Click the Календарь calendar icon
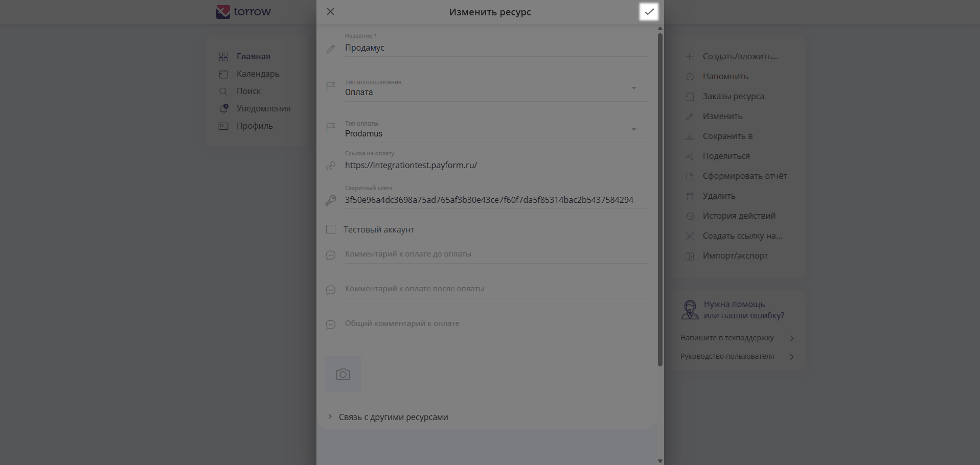The height and width of the screenshot is (465, 980). pos(223,74)
